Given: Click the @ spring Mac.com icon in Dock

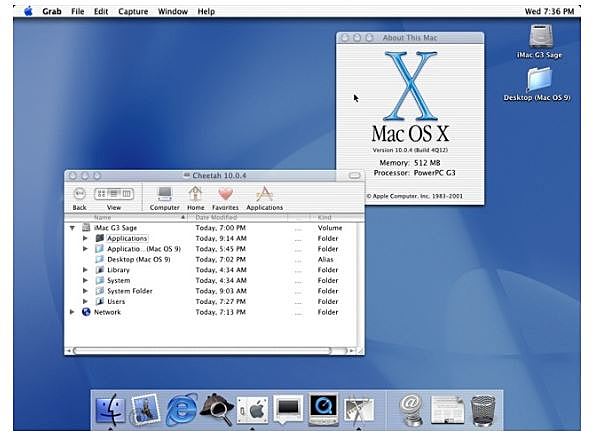Looking at the screenshot, I should click(x=411, y=411).
